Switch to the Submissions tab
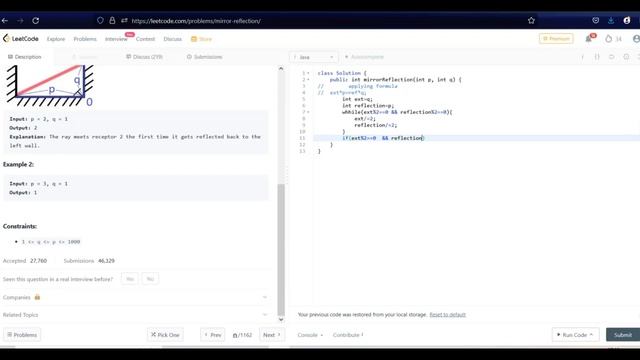The image size is (640, 360). [204, 57]
